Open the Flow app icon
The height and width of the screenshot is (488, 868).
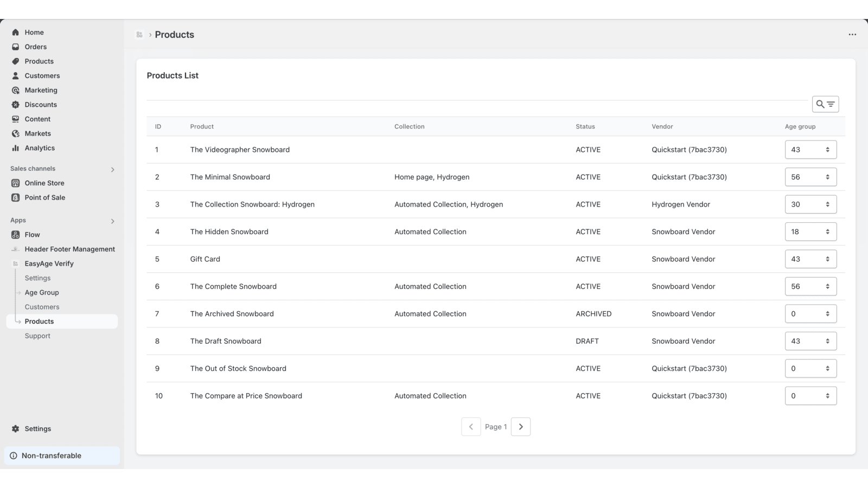coord(14,234)
